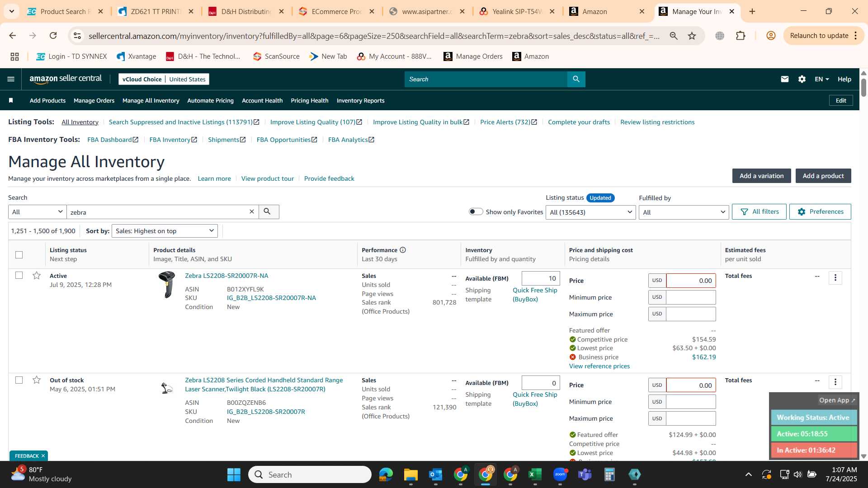
Task: Open the All filters button
Action: click(x=759, y=211)
